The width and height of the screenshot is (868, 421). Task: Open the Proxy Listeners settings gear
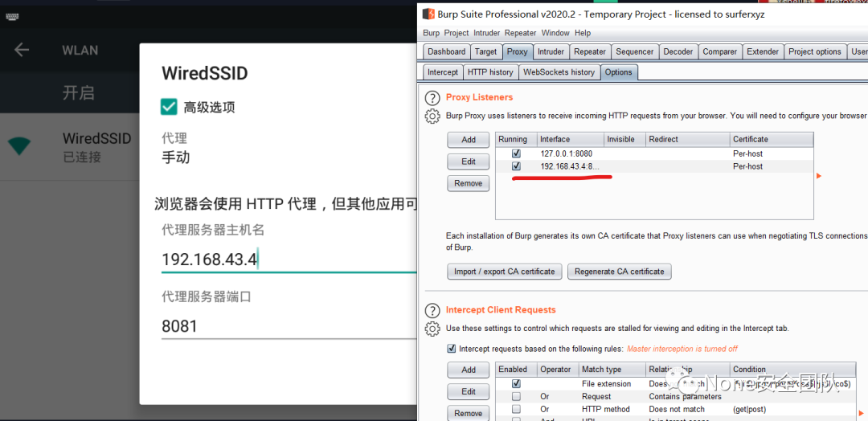coord(432,116)
